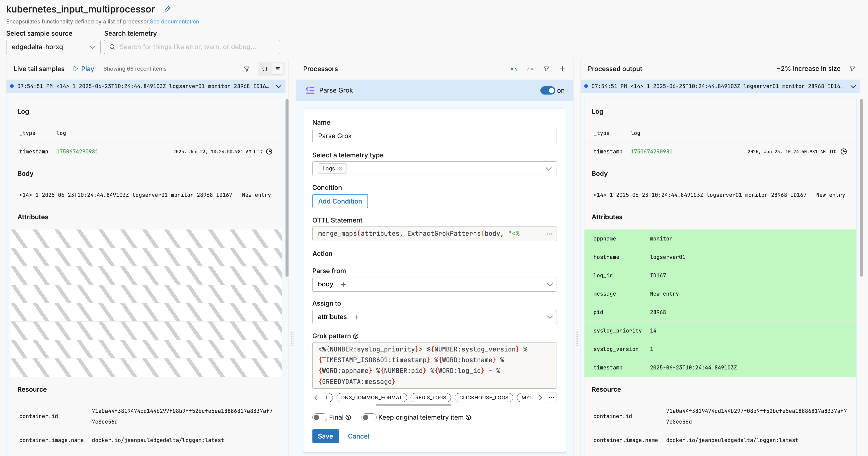This screenshot has height=456, width=868.
Task: Click the undo arrow in the Processors panel
Action: pos(513,69)
